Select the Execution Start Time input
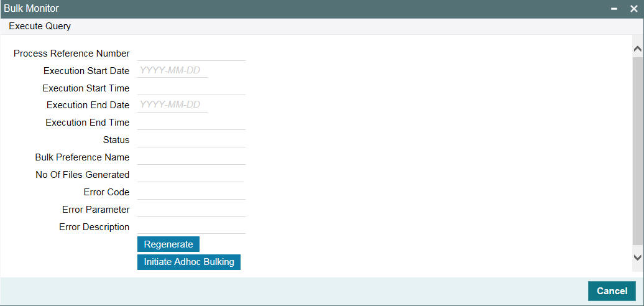Image resolution: width=644 pixels, height=306 pixels. tap(191, 88)
